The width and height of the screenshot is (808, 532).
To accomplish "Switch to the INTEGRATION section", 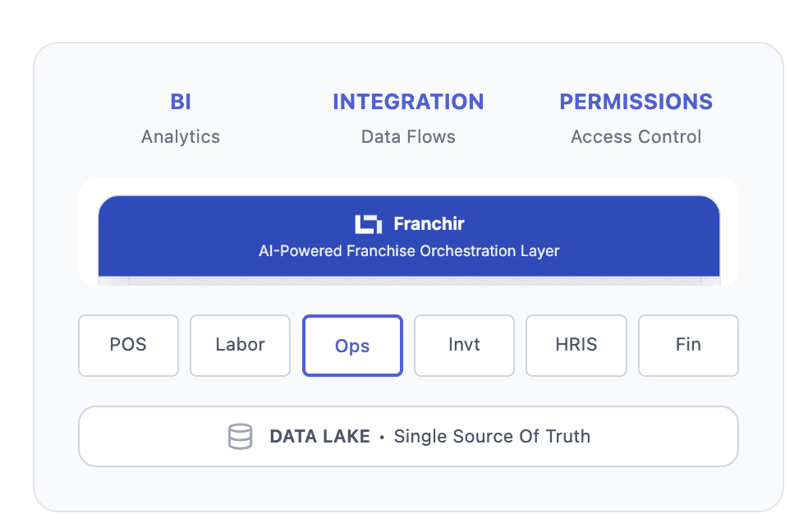I will [x=408, y=101].
